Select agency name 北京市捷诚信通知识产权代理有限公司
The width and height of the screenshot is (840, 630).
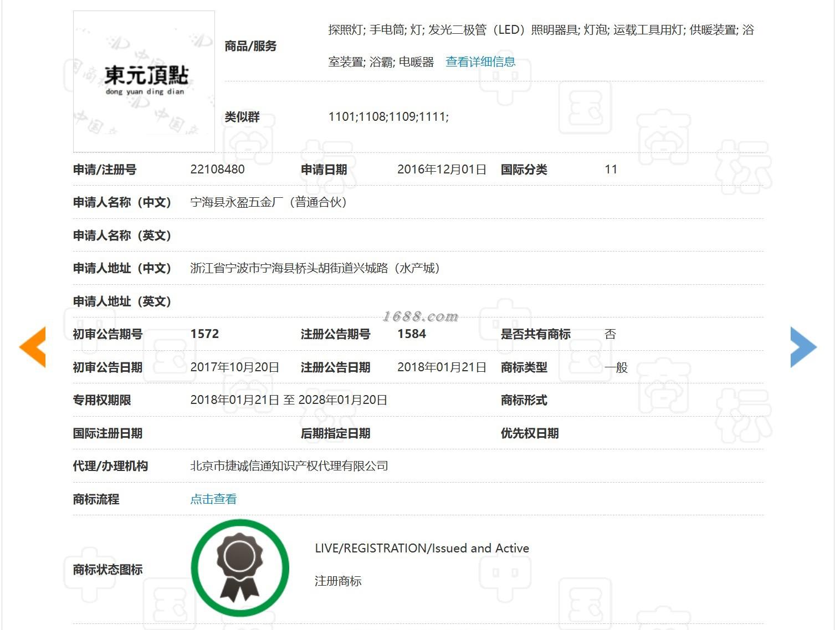point(289,466)
